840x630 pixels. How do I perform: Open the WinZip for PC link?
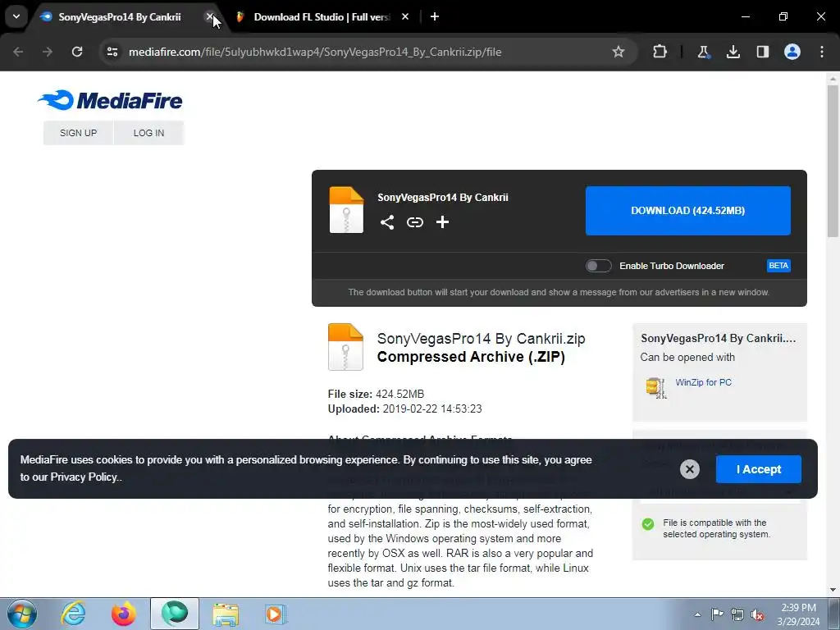point(703,382)
